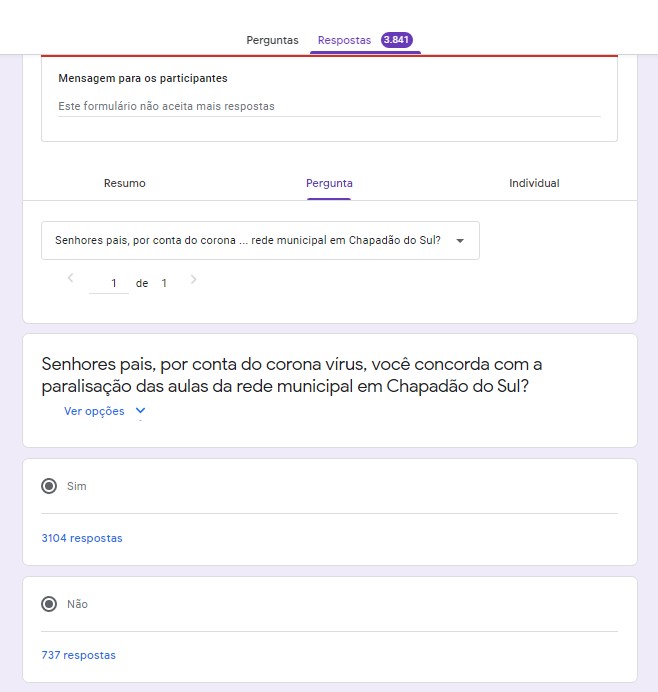658x692 pixels.
Task: Switch to the Perguntas tab
Action: tap(272, 40)
